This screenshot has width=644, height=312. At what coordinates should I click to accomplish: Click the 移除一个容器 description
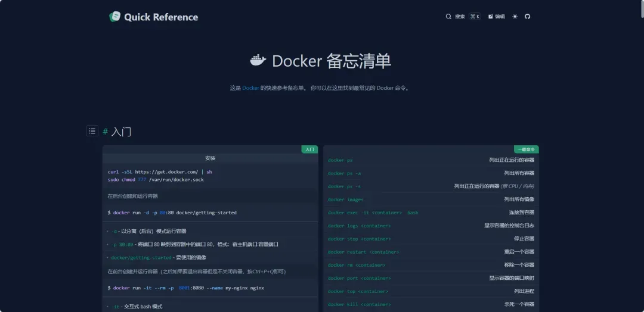(519, 266)
